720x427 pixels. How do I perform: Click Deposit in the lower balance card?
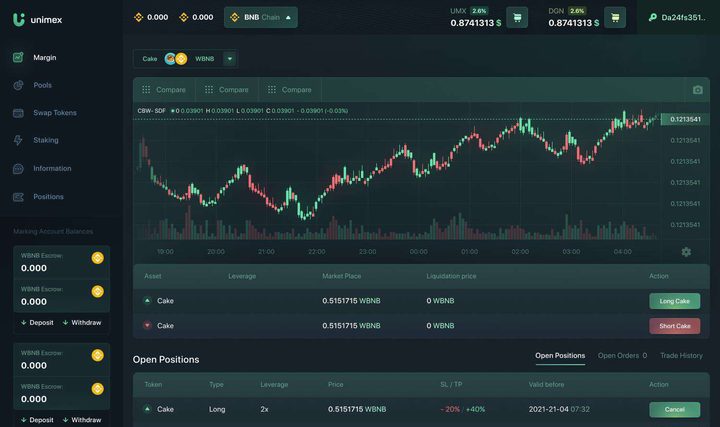pos(37,420)
